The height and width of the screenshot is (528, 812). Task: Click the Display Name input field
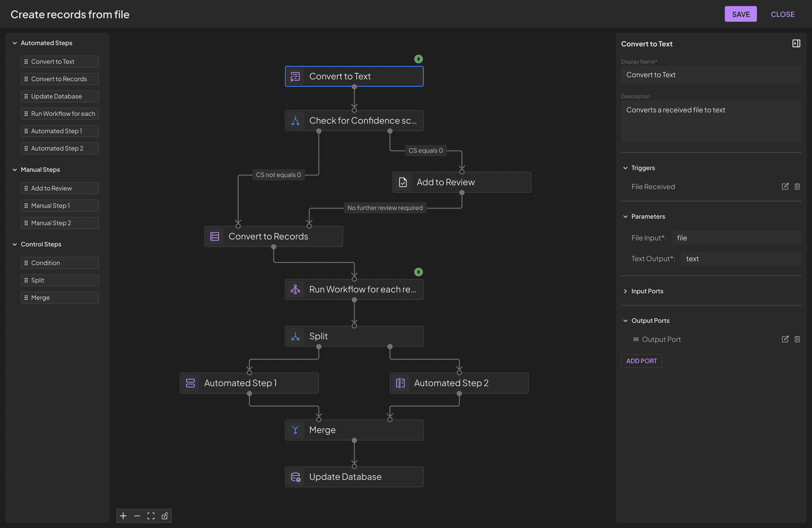point(711,75)
